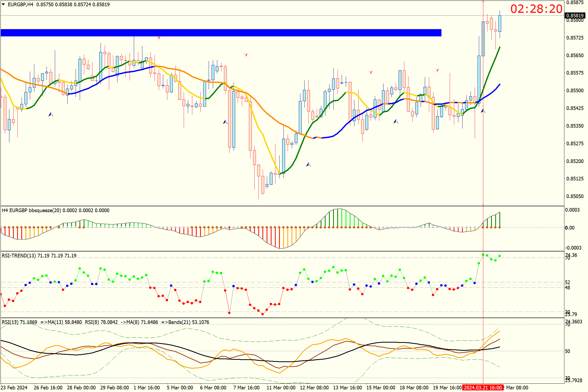Click the latest green dot in the RSI-TREND panel
588x392 pixels.
pyautogui.click(x=499, y=256)
